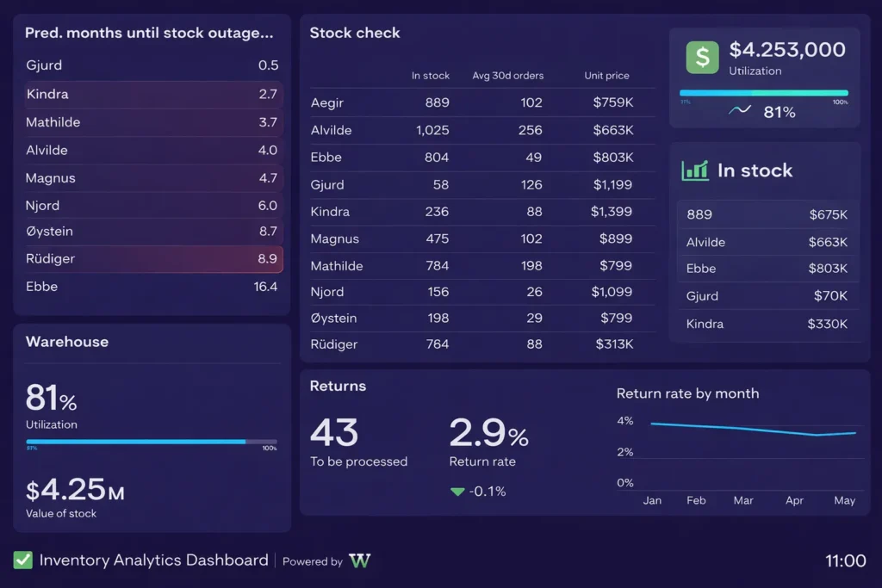This screenshot has width=882, height=588.
Task: Click the 11:00 clock in the bottom corner
Action: pos(845,560)
